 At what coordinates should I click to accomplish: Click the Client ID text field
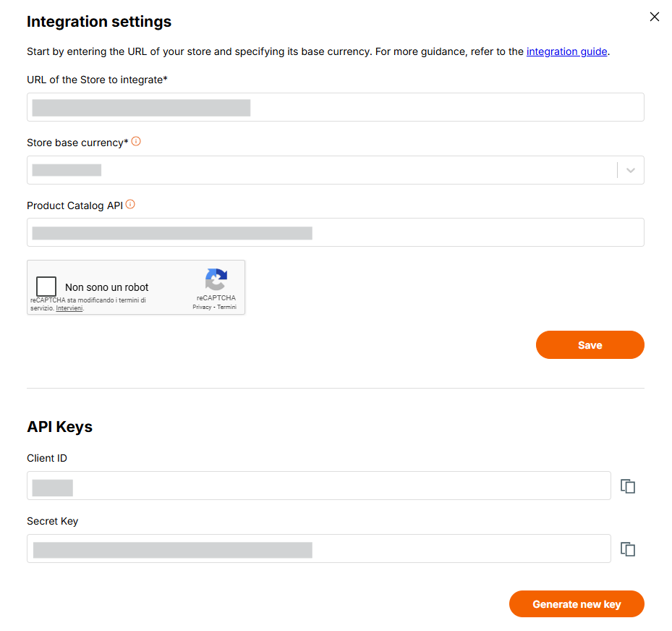318,486
